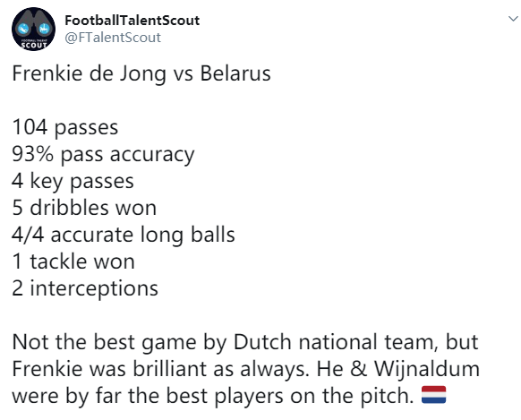Screen dimensions: 521x420
Task: Click the 1 tackle won line
Action: tap(73, 261)
